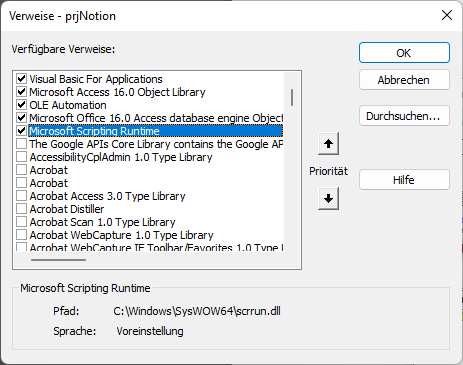463x365 pixels.
Task: Check Acrobat WebCapture 1.0 Type Library box
Action: point(22,235)
